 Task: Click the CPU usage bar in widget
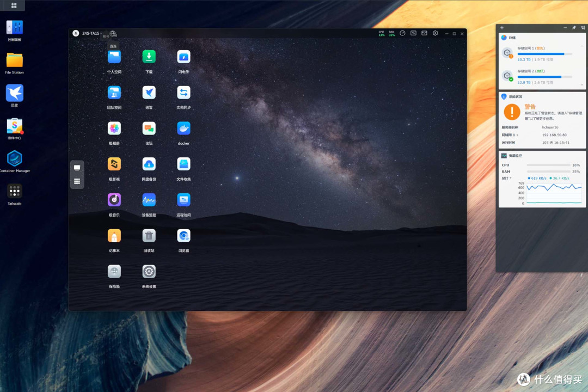(549, 165)
